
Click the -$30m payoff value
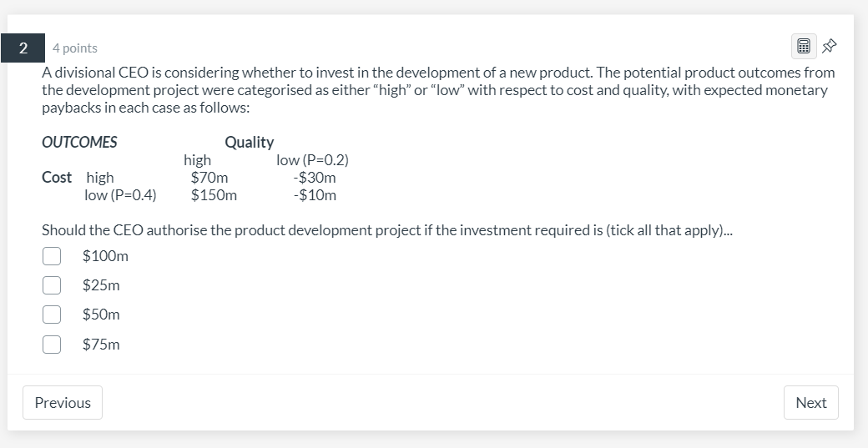pos(315,178)
